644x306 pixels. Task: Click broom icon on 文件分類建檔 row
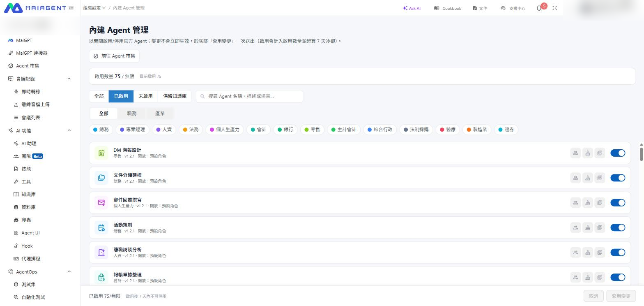pos(588,178)
